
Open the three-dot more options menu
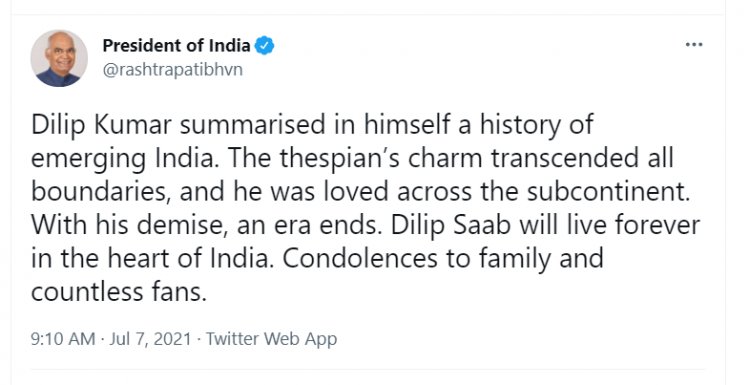(x=694, y=45)
